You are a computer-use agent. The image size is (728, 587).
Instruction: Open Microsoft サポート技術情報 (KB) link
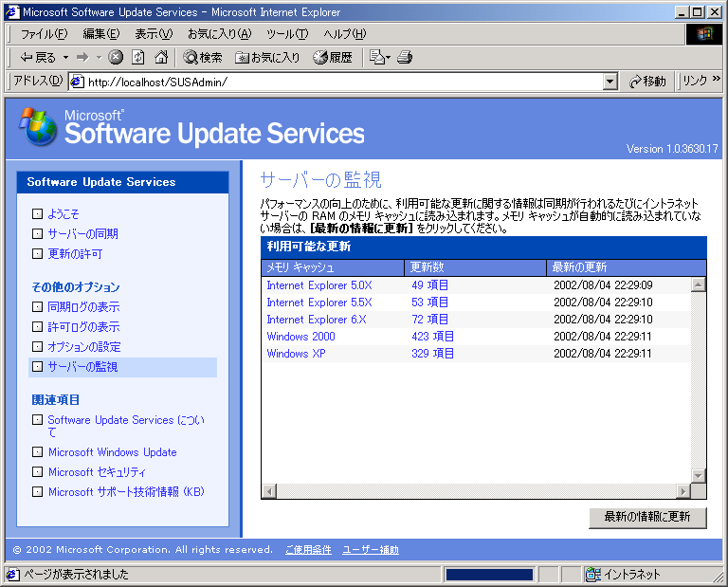126,492
